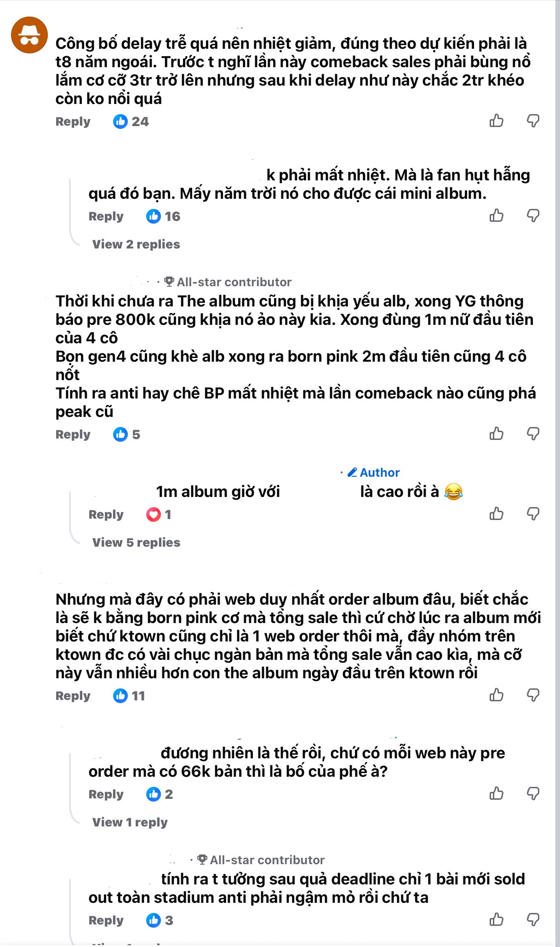Select the thumbs-up icon on the first comment

click(496, 121)
